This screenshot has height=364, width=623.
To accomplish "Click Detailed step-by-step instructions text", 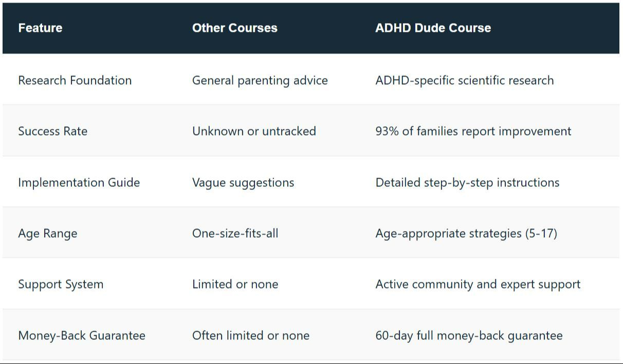I will [467, 182].
